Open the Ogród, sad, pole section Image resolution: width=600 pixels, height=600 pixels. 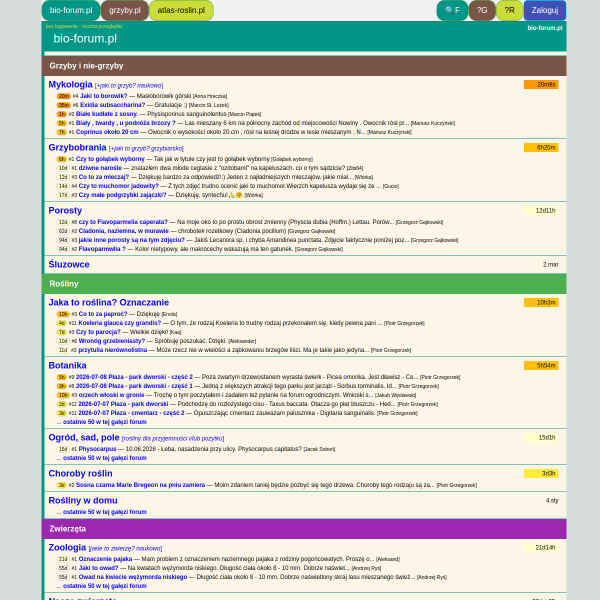click(84, 437)
